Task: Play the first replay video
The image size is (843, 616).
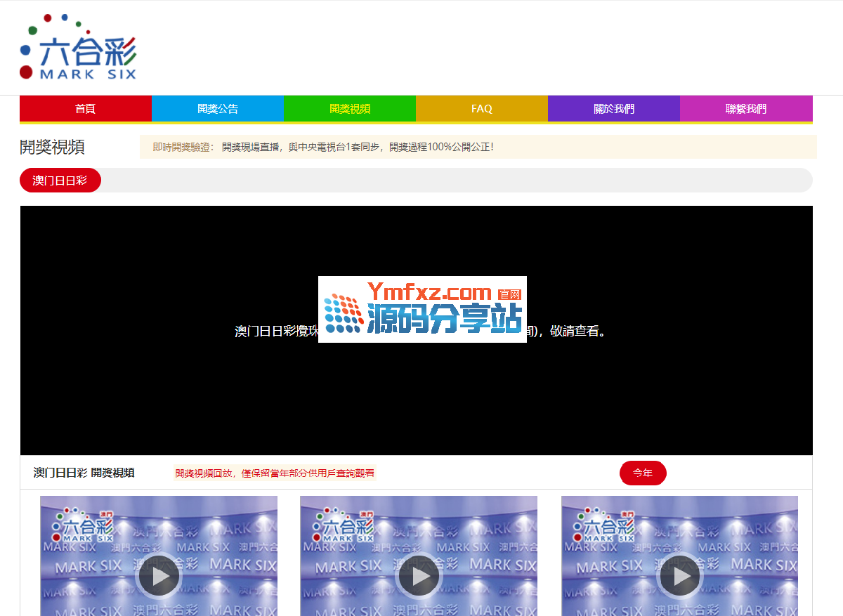Action: tap(159, 576)
